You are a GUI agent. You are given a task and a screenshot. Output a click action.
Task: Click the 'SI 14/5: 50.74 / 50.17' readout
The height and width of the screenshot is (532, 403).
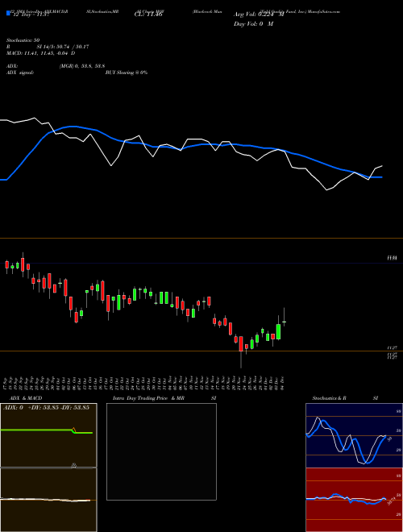click(63, 47)
